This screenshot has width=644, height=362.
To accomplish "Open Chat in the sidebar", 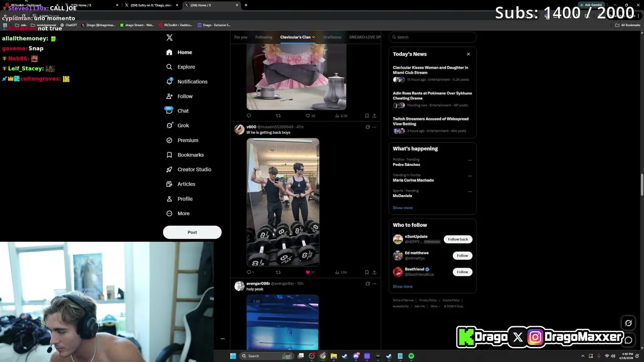I will pos(177,111).
